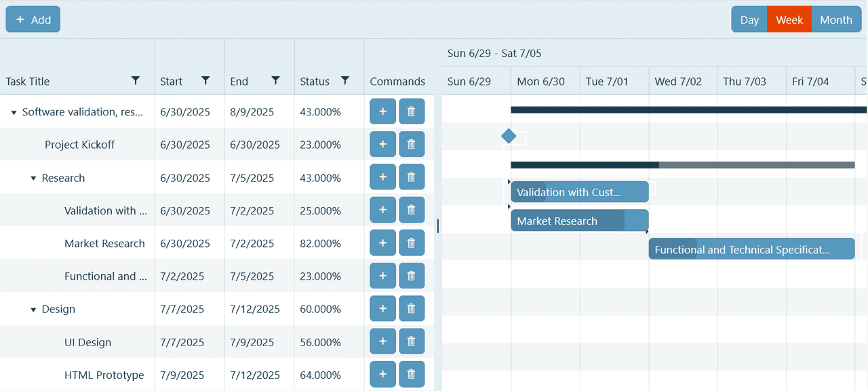
Task: Click the 82.000% status cell
Action: pos(330,243)
